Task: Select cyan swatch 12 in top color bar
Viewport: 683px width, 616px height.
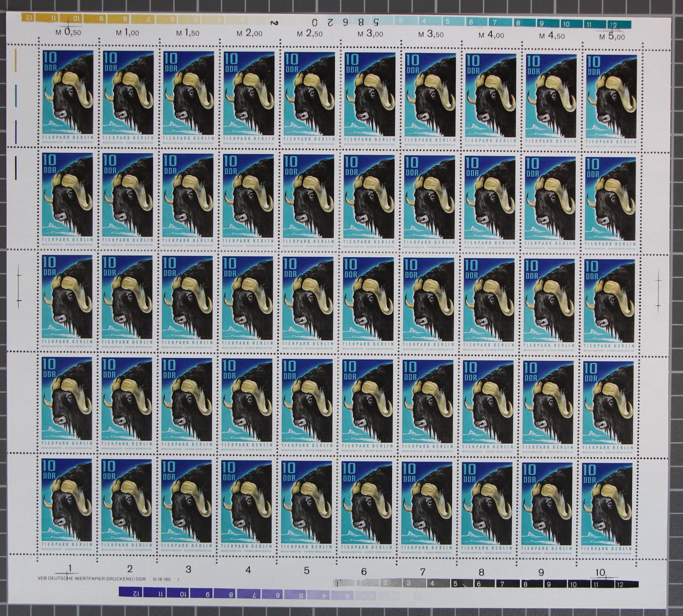Action: (x=619, y=25)
